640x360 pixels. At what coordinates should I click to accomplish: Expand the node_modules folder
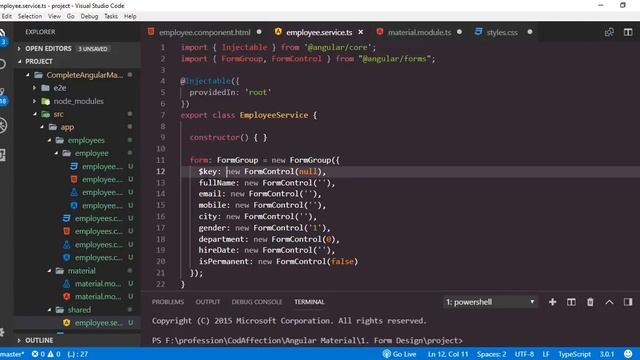point(34,101)
